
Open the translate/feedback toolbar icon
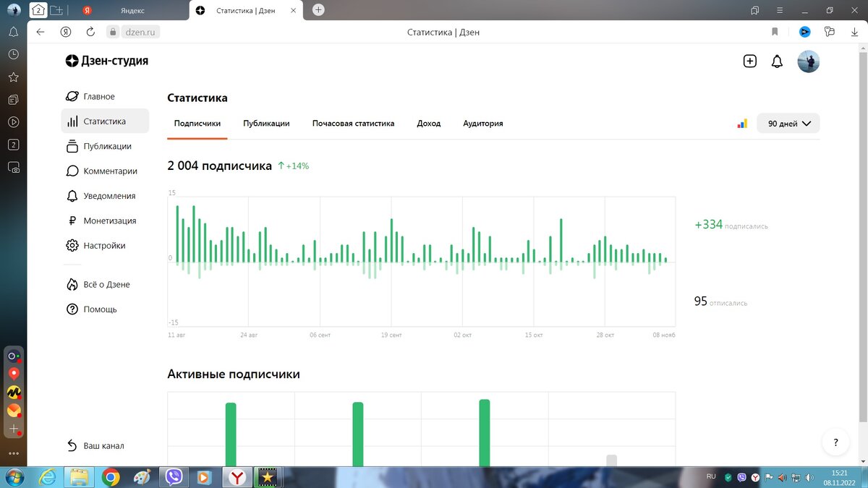pos(830,32)
